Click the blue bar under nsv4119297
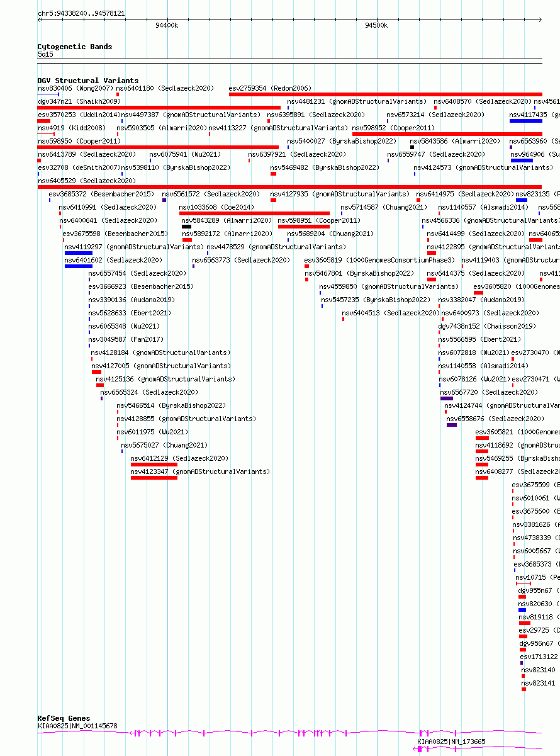The height and width of the screenshot is (756, 560). pos(79,253)
